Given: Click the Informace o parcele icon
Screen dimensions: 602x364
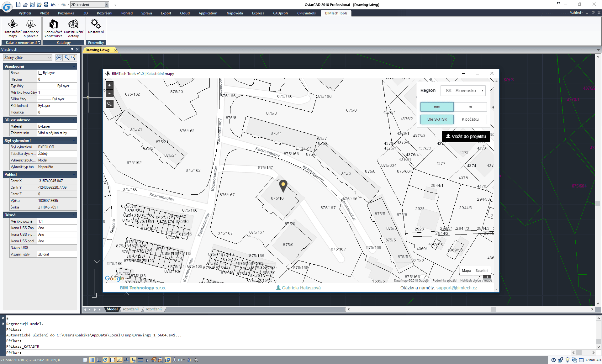Looking at the screenshot, I should click(x=31, y=28).
